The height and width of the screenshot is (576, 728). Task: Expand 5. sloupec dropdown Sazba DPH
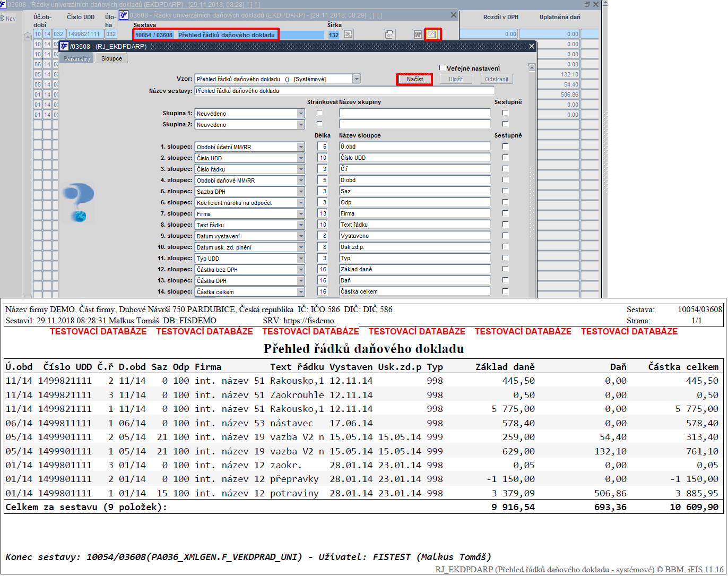point(301,192)
